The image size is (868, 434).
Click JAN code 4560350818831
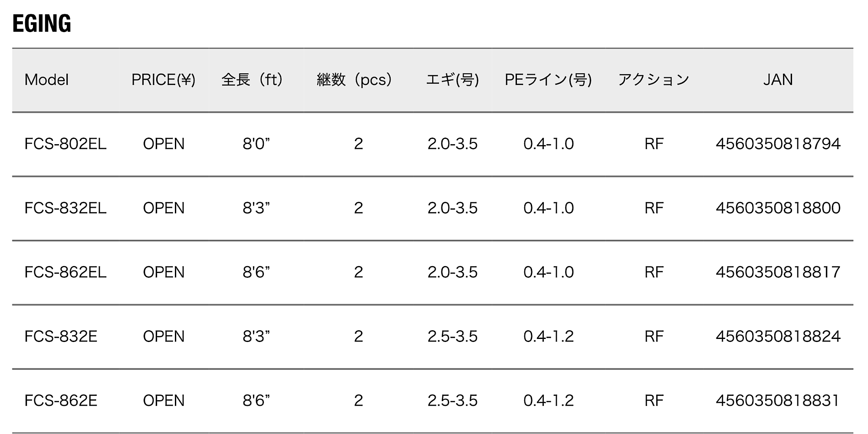778,401
